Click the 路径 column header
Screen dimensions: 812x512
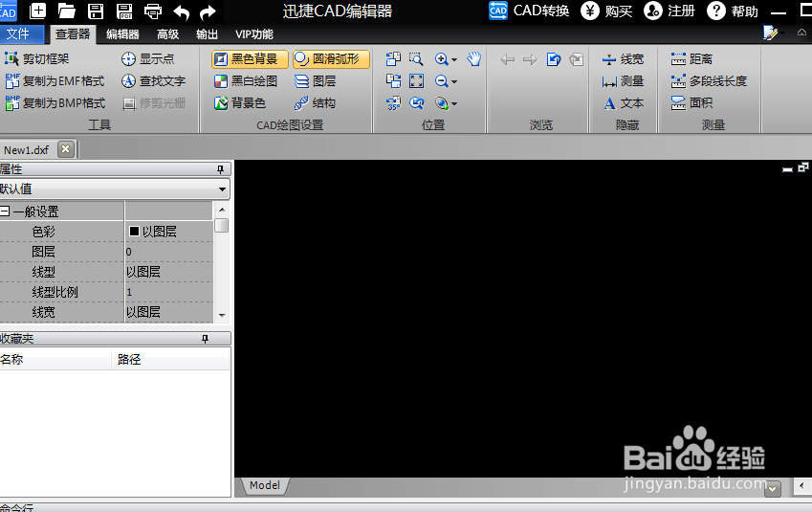(x=170, y=359)
